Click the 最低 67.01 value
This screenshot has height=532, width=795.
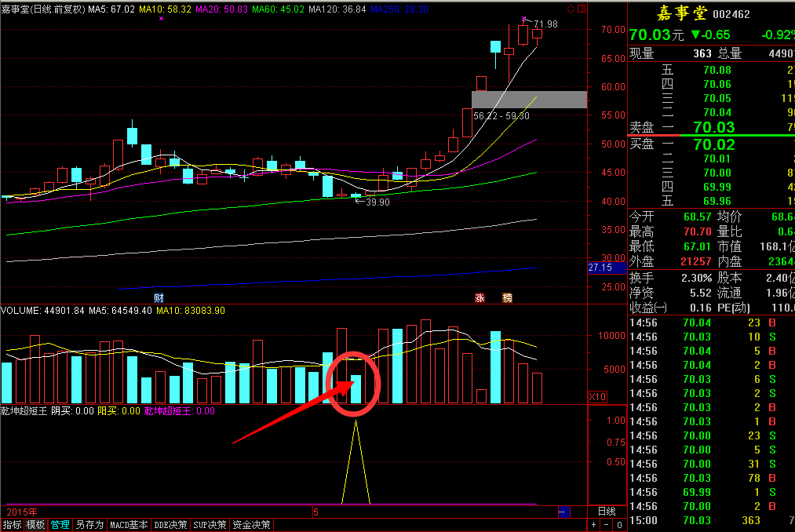[x=697, y=247]
